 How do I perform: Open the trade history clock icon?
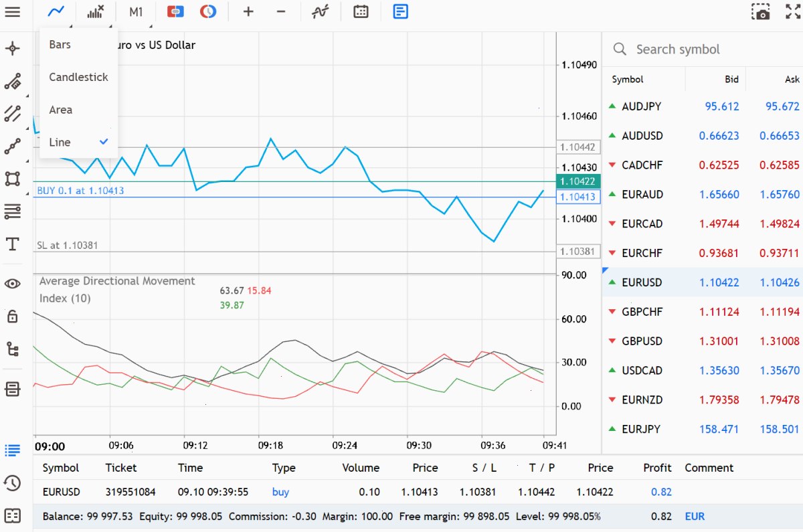coord(12,482)
